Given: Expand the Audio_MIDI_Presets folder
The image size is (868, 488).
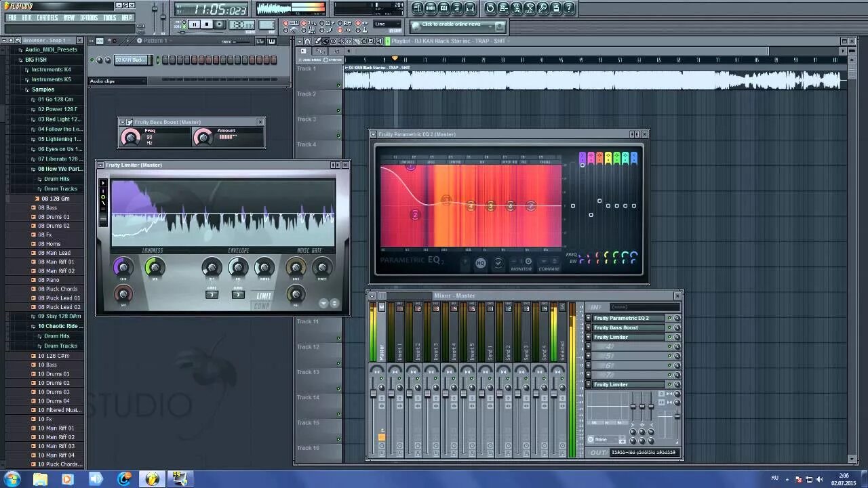Looking at the screenshot, I should tap(51, 49).
